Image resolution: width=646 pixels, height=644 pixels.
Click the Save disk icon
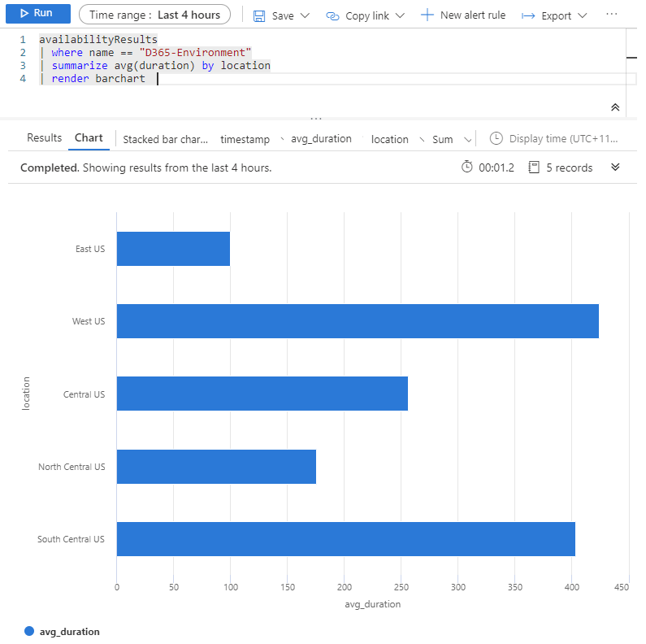click(x=259, y=15)
